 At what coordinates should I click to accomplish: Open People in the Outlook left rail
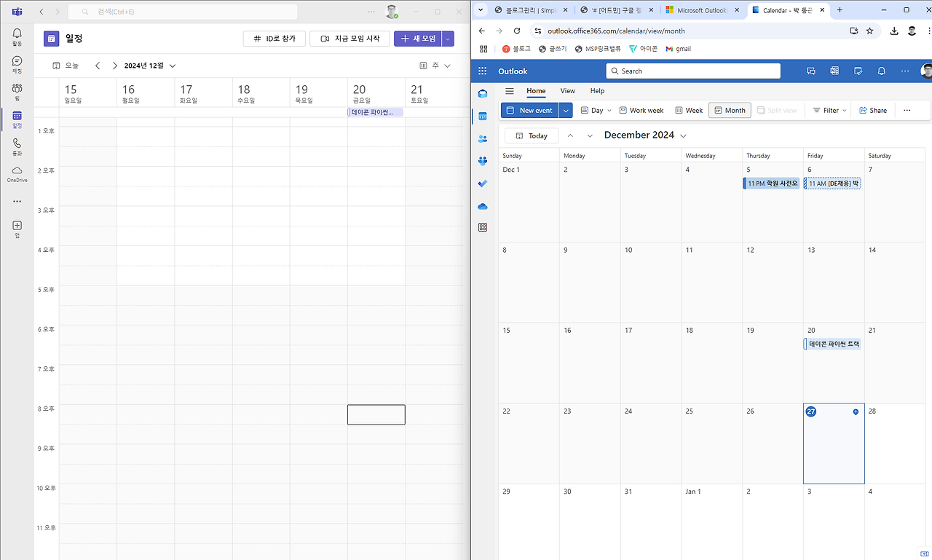point(482,138)
